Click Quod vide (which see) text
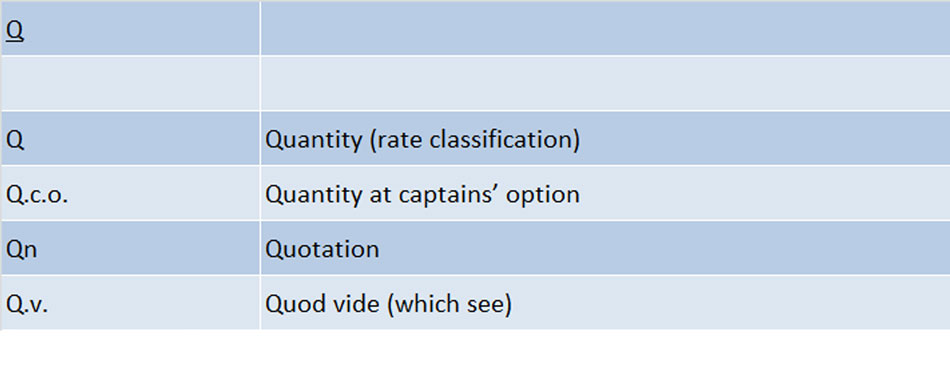 point(388,303)
